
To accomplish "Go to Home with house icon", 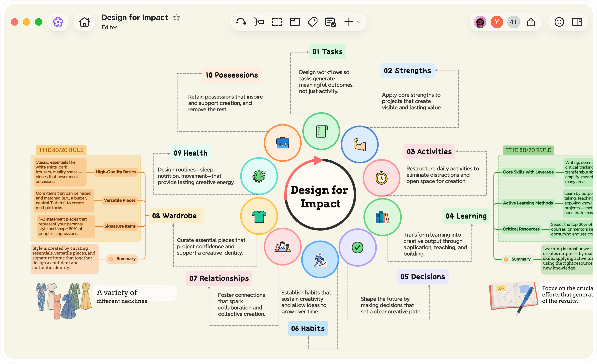I will pyautogui.click(x=84, y=22).
